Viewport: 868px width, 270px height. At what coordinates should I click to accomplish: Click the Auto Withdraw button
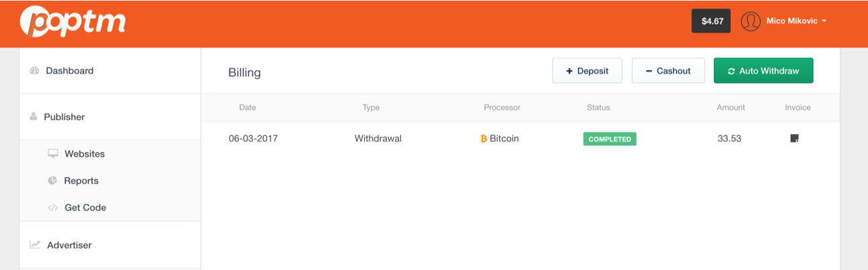[x=763, y=71]
